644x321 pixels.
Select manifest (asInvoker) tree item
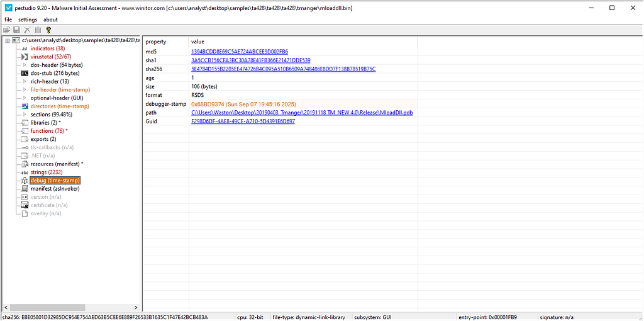tap(55, 189)
